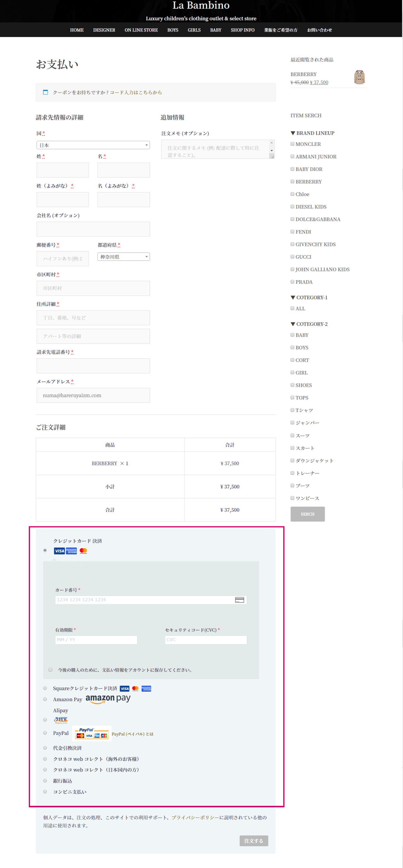
Task: Open the GIRLS menu item
Action: pyautogui.click(x=194, y=30)
